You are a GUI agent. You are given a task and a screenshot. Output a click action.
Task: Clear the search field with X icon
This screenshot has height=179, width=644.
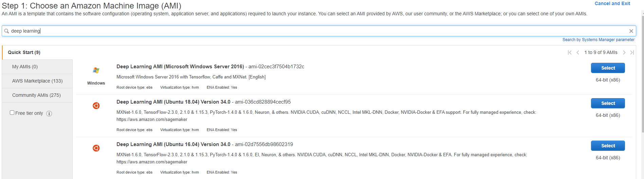click(631, 31)
